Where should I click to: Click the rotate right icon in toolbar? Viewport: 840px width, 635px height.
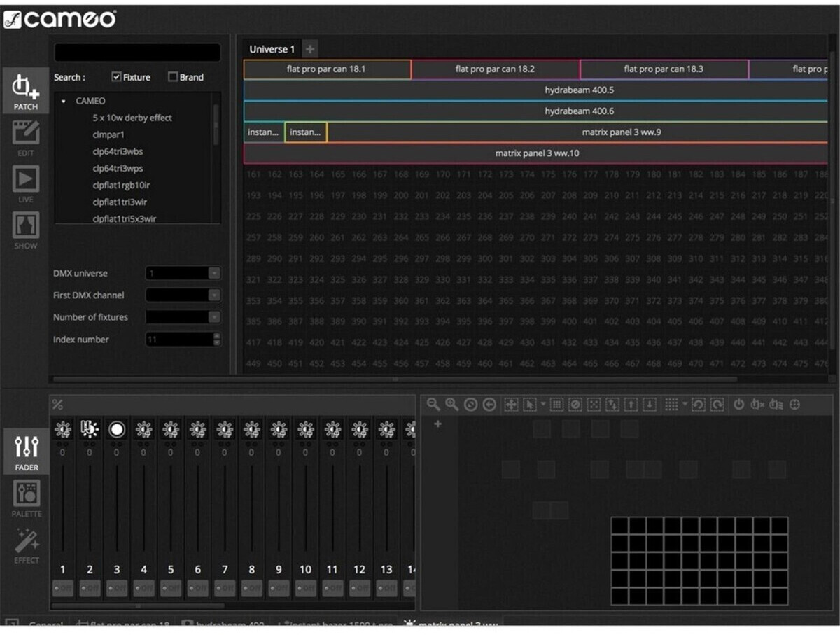(x=717, y=404)
